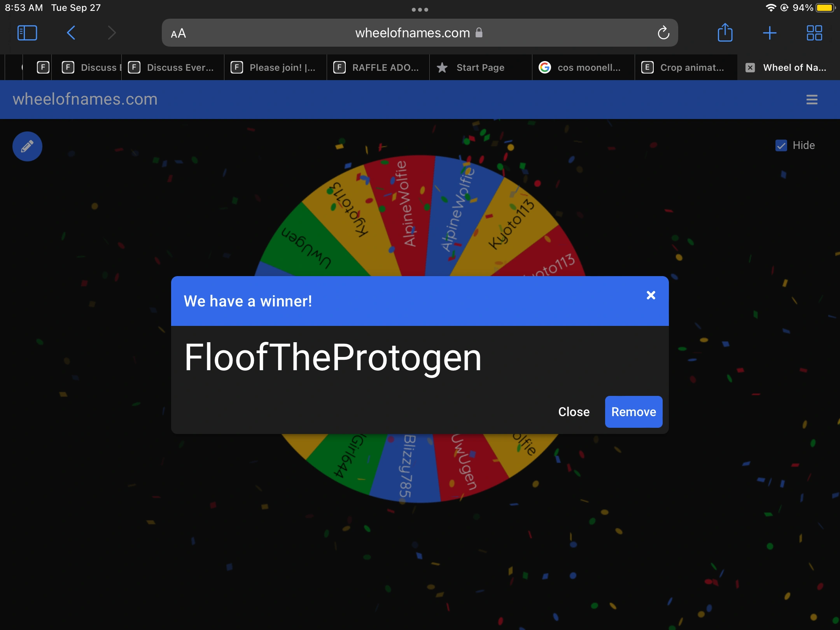
Task: Open the cos moonell... Google tab
Action: pyautogui.click(x=583, y=68)
